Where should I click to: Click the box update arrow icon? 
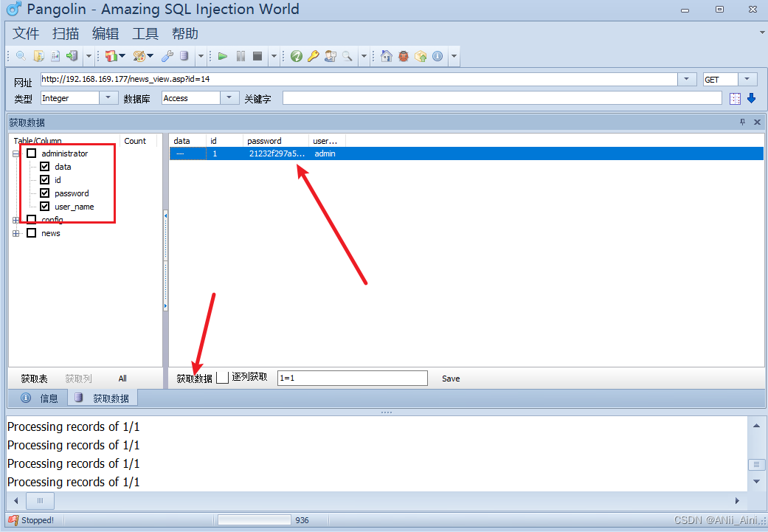pos(421,56)
